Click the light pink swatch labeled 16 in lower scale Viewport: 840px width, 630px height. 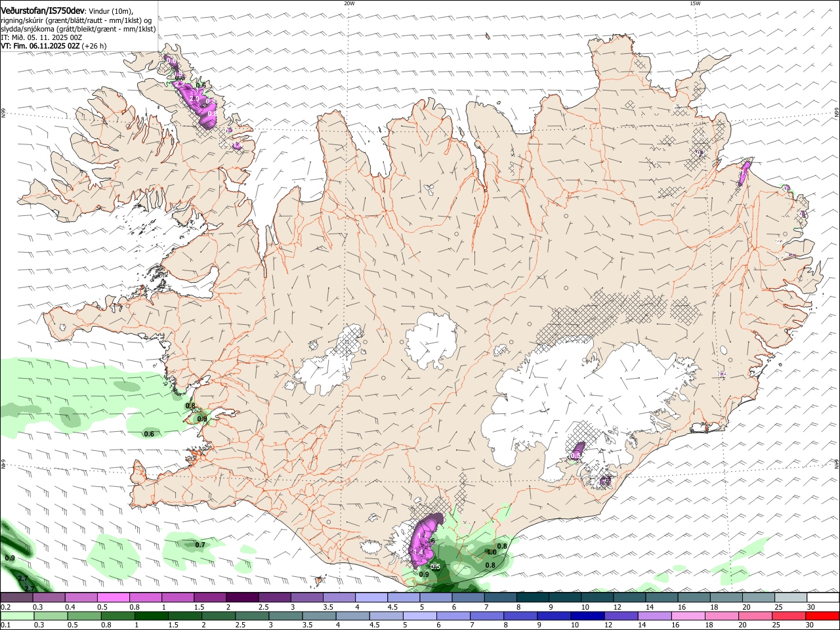point(688,616)
